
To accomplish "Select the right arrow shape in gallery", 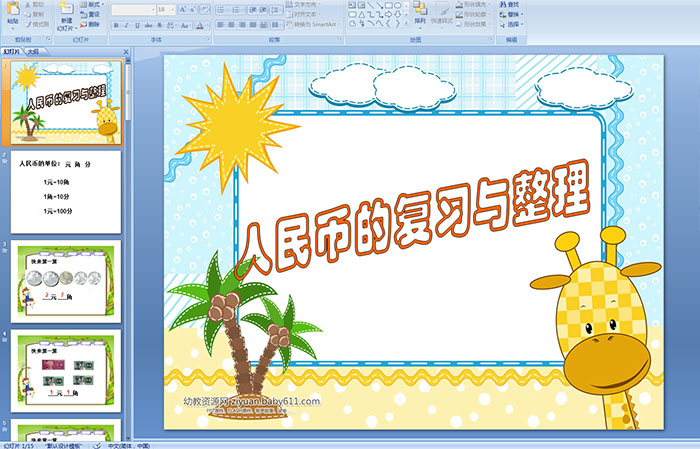I will click(388, 15).
